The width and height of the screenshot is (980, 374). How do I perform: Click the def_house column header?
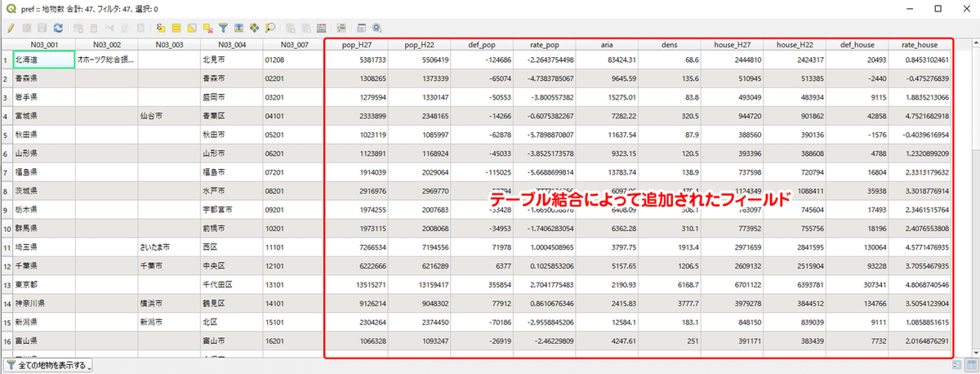coord(857,44)
